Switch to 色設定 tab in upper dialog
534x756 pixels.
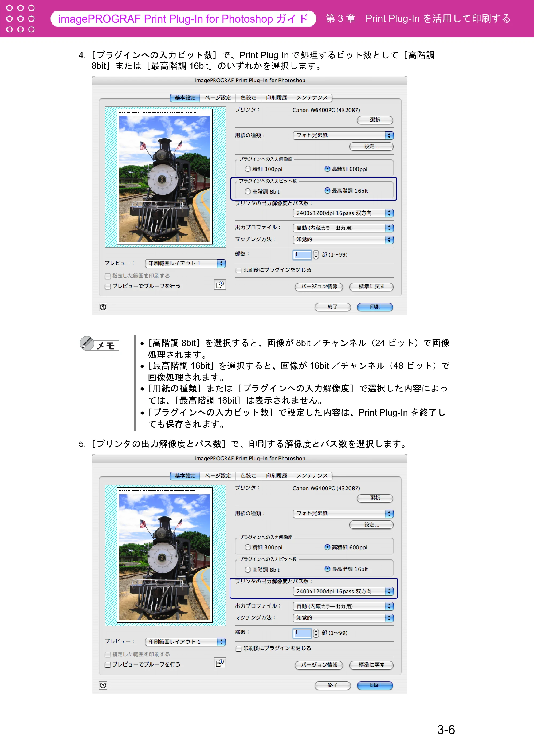pos(248,98)
